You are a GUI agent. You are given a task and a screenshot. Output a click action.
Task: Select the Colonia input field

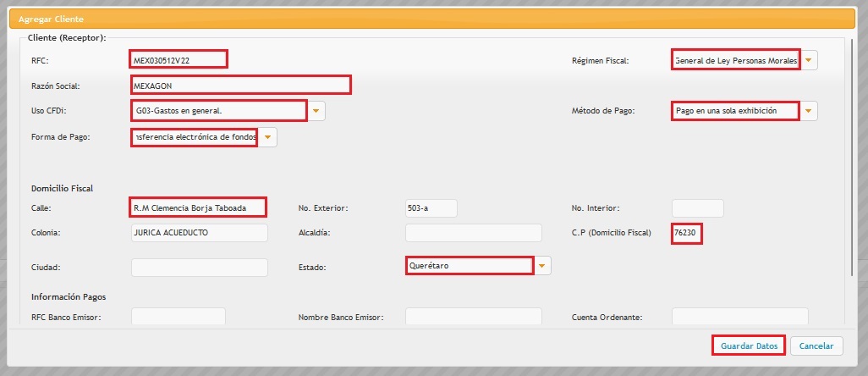pyautogui.click(x=199, y=232)
